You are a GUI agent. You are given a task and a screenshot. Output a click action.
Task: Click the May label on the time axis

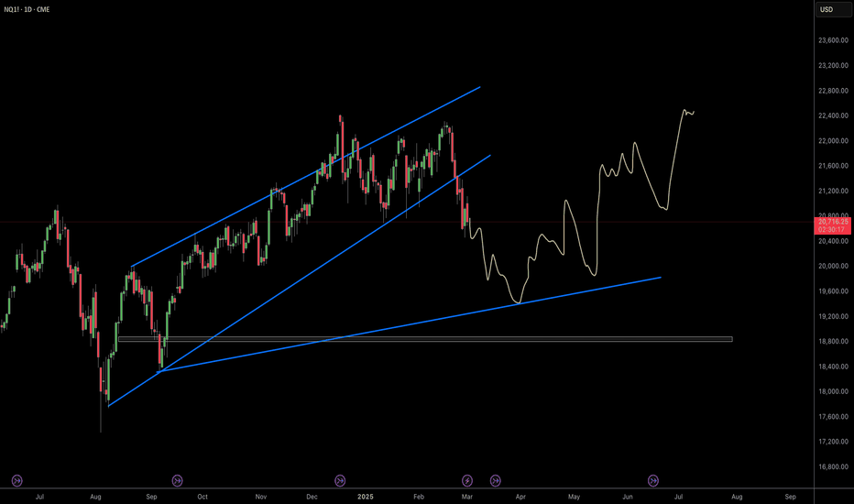click(574, 497)
